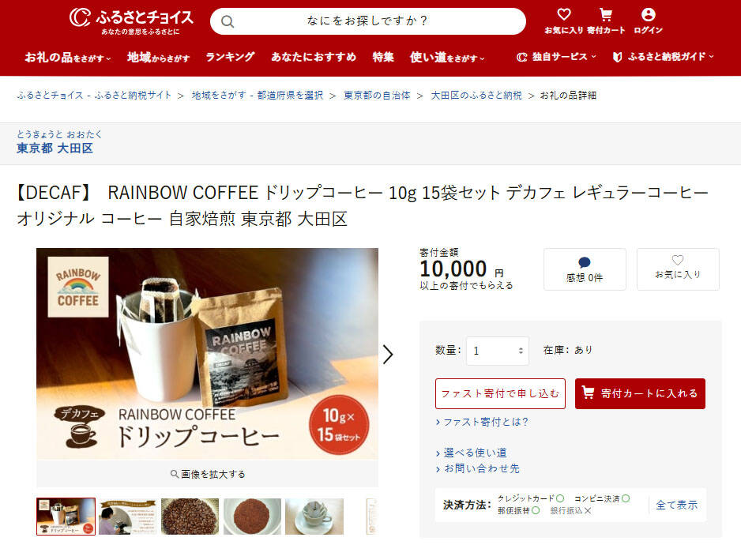
Task: Go to next product image arrow
Action: [388, 354]
